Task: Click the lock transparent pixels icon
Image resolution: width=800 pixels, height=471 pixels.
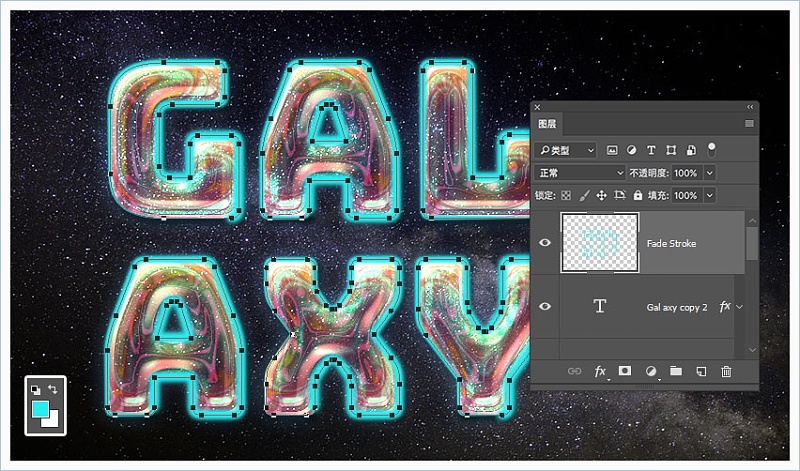Action: pos(566,196)
